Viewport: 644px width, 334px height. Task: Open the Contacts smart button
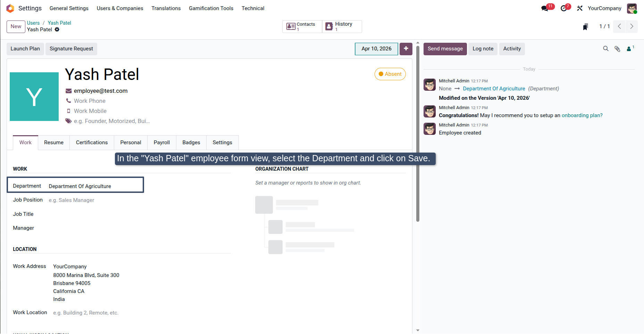tap(302, 26)
